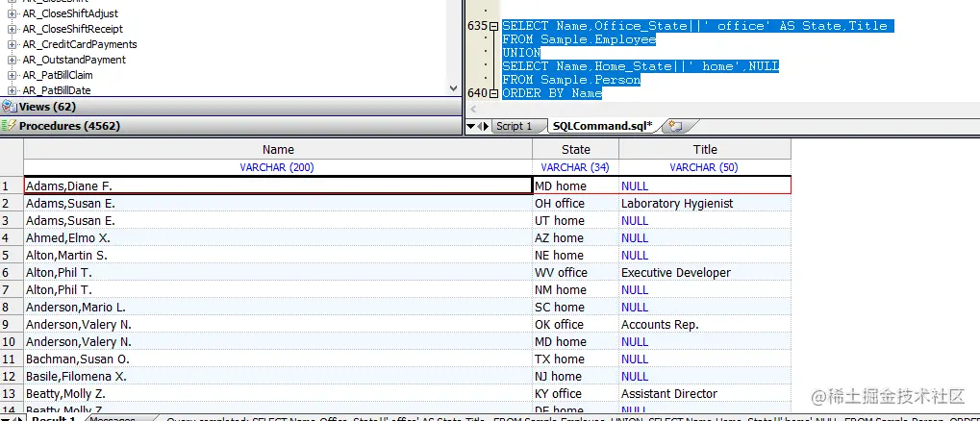Click the 'OK office' state cell
This screenshot has height=421, width=980.
pos(576,324)
